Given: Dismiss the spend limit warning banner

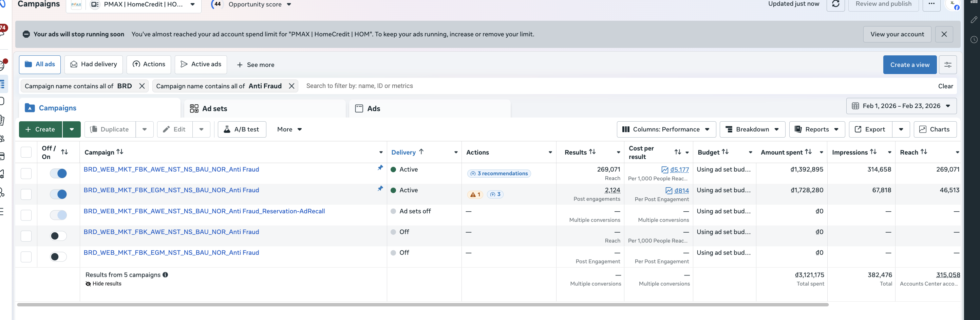Looking at the screenshot, I should pos(944,34).
